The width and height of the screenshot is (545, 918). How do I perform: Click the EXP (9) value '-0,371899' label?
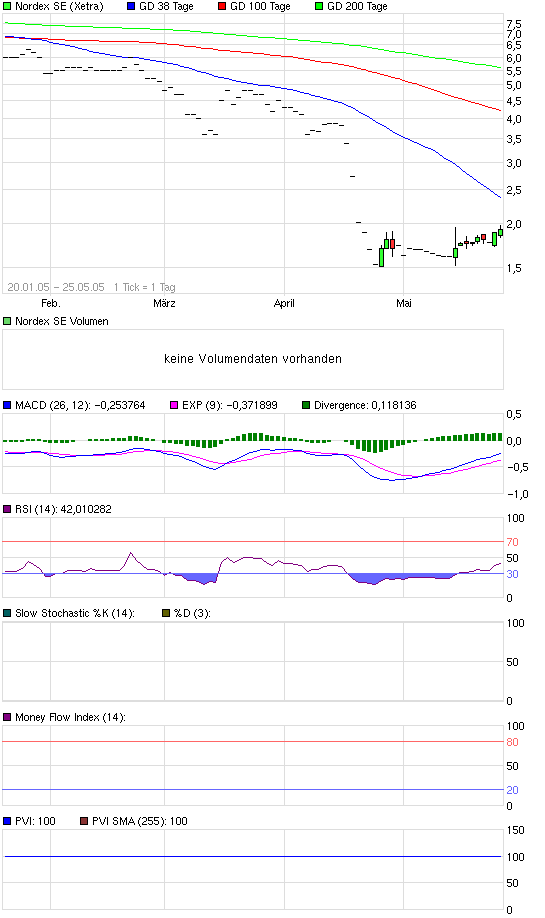pyautogui.click(x=252, y=405)
